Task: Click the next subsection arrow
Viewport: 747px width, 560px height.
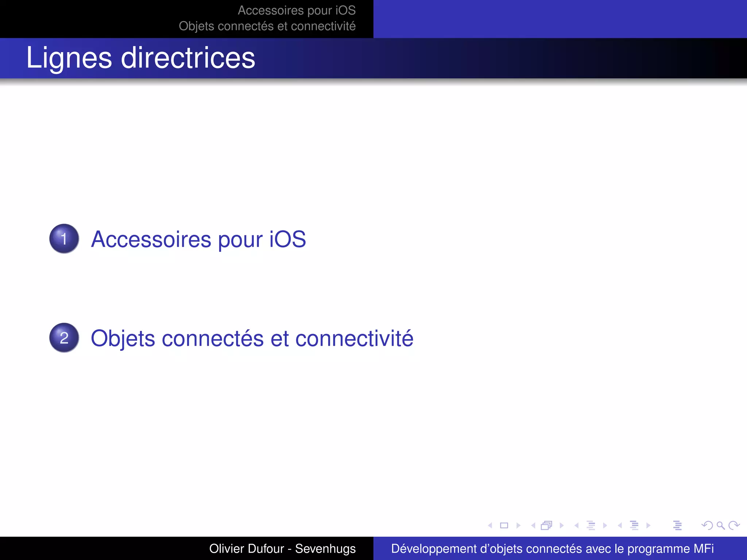Action: click(x=605, y=525)
